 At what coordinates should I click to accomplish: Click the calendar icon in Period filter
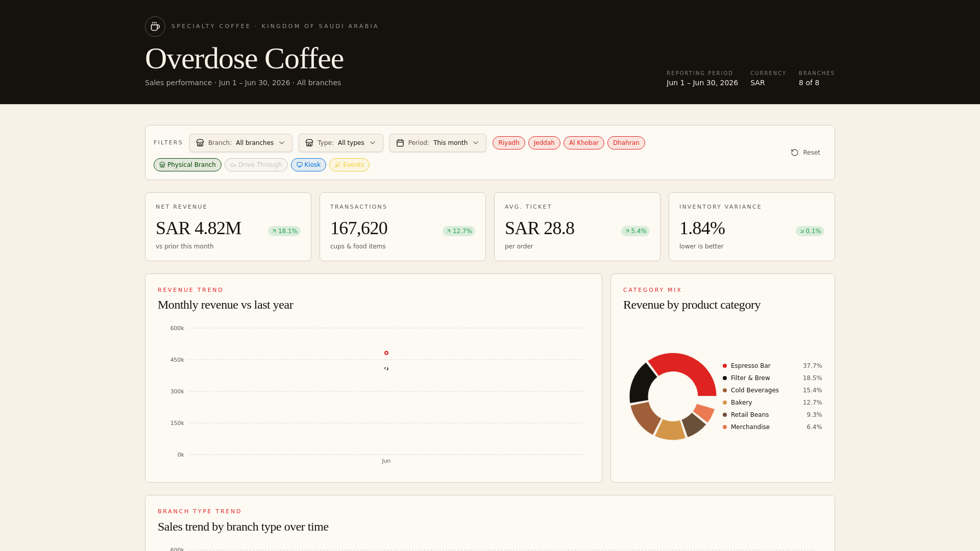click(x=400, y=143)
